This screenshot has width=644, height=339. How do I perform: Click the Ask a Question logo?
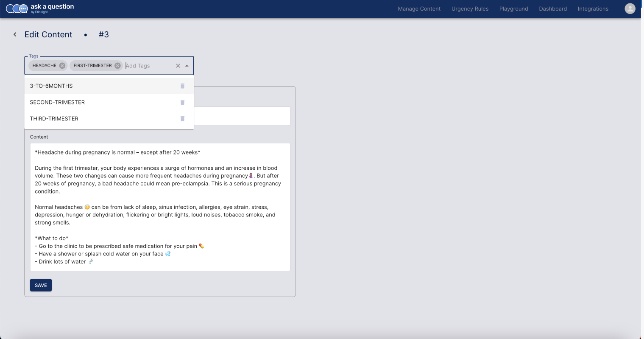[40, 8]
